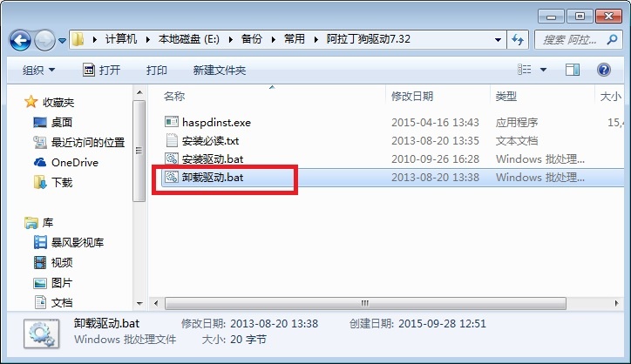
Task: Click 新建文件夹 to create a folder
Action: pos(220,70)
